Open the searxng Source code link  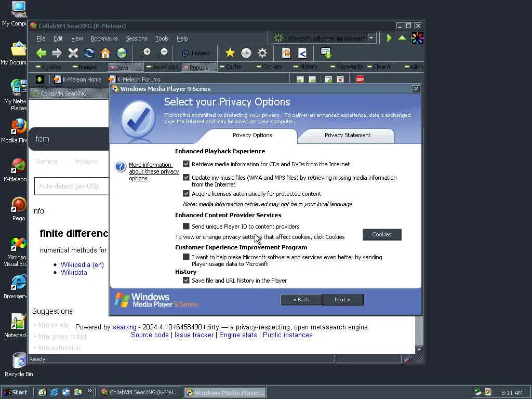[x=150, y=335]
